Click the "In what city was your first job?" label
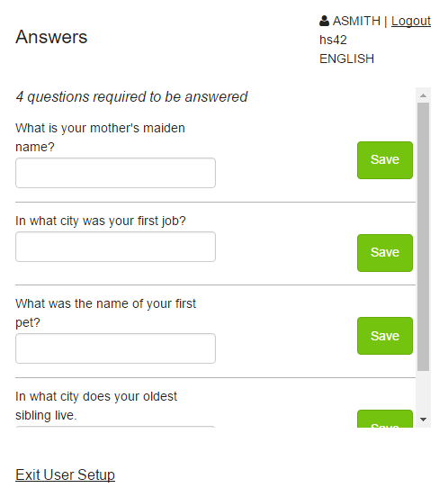The height and width of the screenshot is (497, 448). [101, 221]
